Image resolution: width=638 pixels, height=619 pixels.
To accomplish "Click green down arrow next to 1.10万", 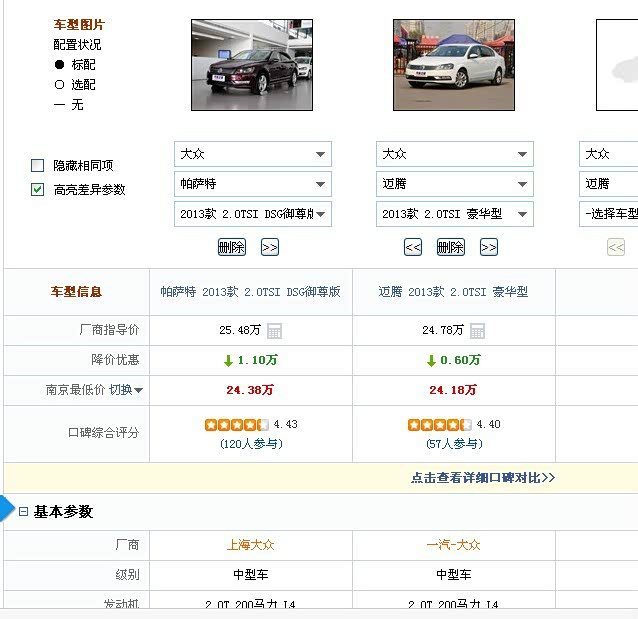I will (x=228, y=361).
